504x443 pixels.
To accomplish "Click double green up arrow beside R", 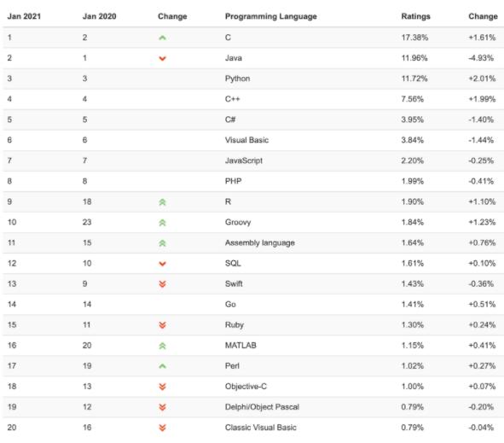I will pos(162,202).
